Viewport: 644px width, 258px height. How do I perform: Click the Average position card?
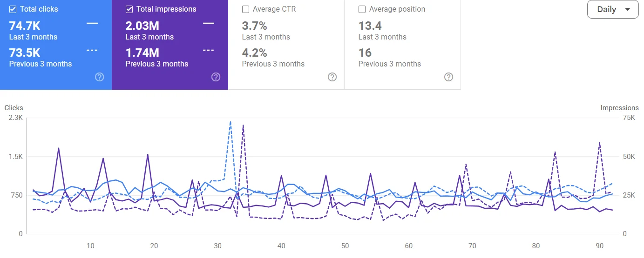point(403,45)
